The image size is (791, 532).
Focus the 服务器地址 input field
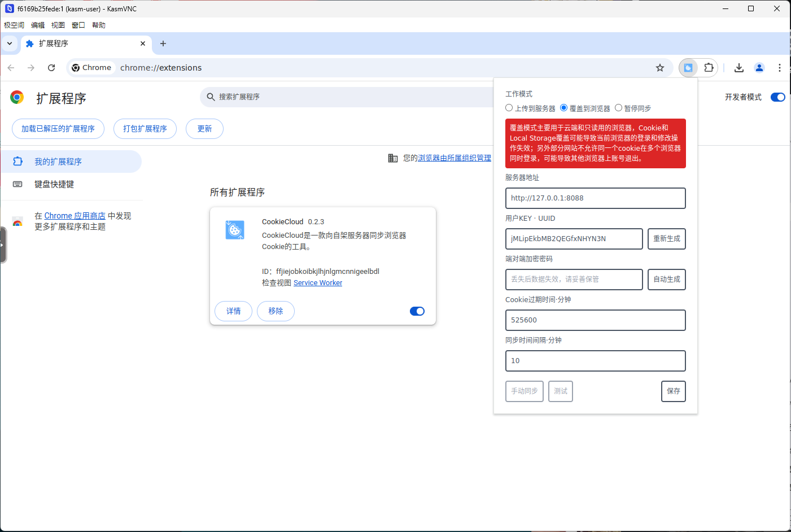click(x=596, y=198)
